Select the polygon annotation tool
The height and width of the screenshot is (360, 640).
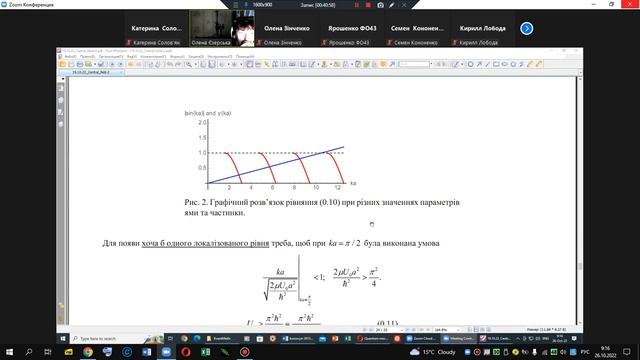[513, 64]
